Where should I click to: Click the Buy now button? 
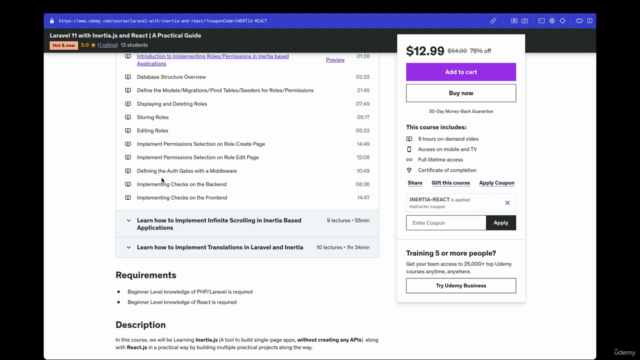[461, 93]
